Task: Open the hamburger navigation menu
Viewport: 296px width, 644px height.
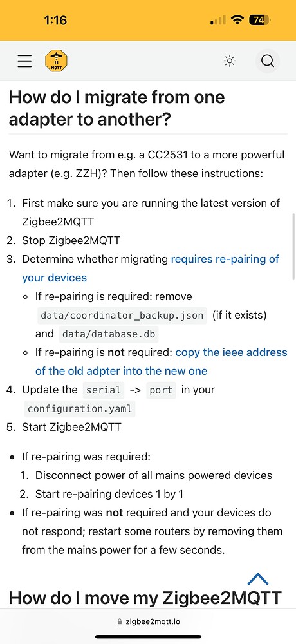Action: pos(24,61)
